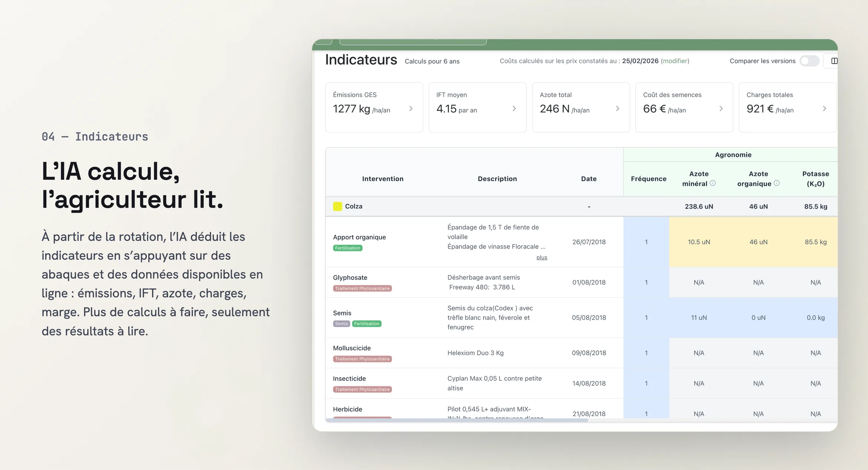Open the modifier link for price date

pyautogui.click(x=675, y=61)
